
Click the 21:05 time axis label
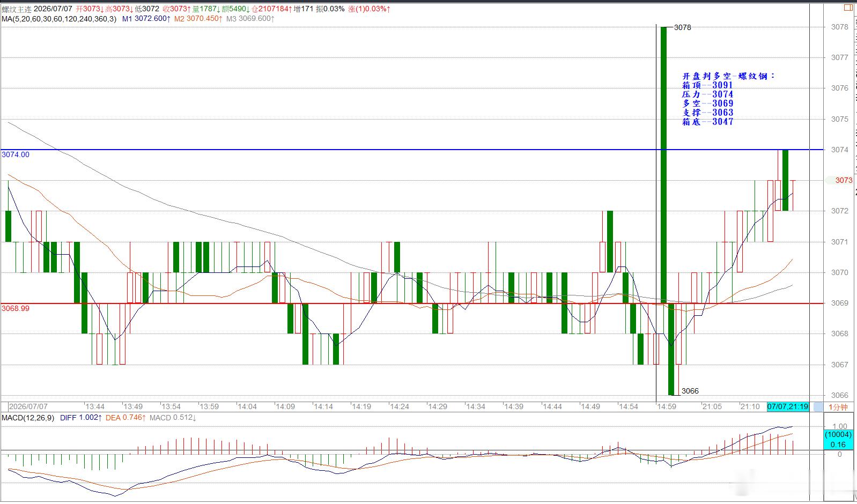click(x=712, y=407)
